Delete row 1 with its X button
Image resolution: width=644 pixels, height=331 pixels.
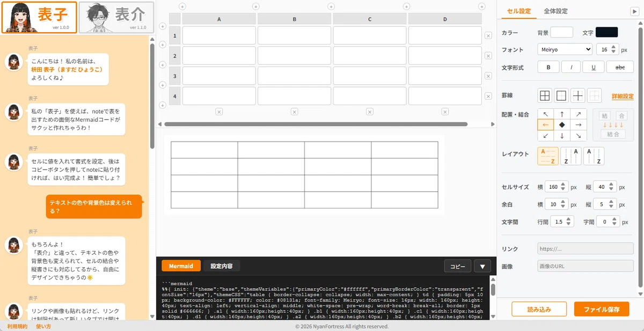[488, 35]
